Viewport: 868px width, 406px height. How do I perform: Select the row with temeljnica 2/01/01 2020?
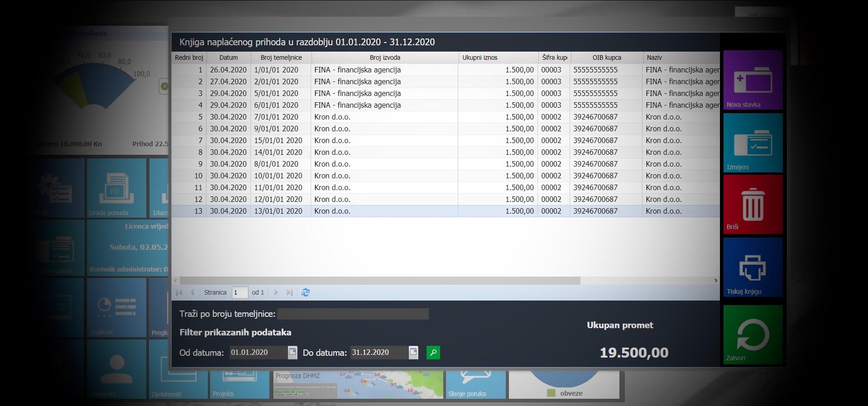(x=446, y=81)
